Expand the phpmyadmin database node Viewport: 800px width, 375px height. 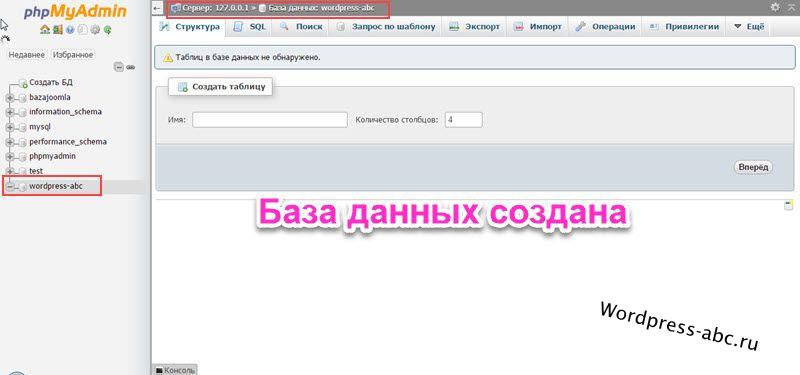[x=10, y=157]
